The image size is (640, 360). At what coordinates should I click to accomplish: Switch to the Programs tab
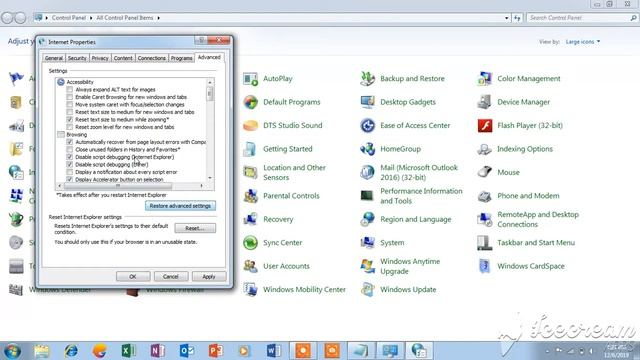(x=181, y=58)
